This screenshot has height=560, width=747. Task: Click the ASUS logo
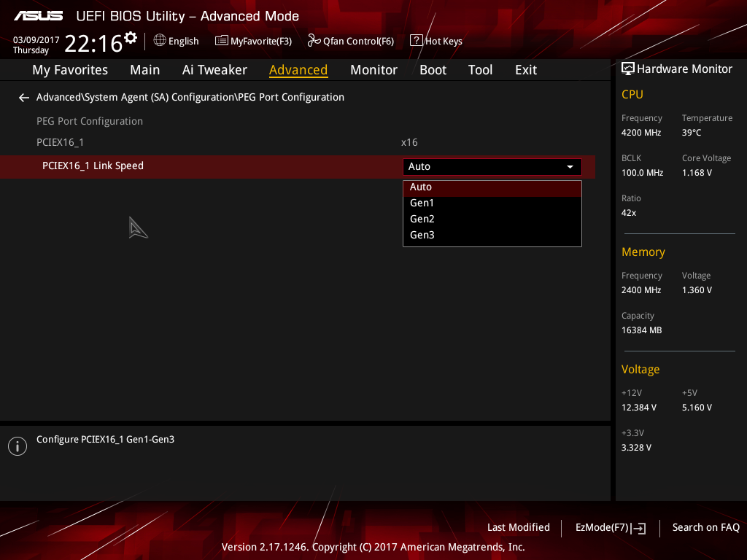pyautogui.click(x=38, y=16)
